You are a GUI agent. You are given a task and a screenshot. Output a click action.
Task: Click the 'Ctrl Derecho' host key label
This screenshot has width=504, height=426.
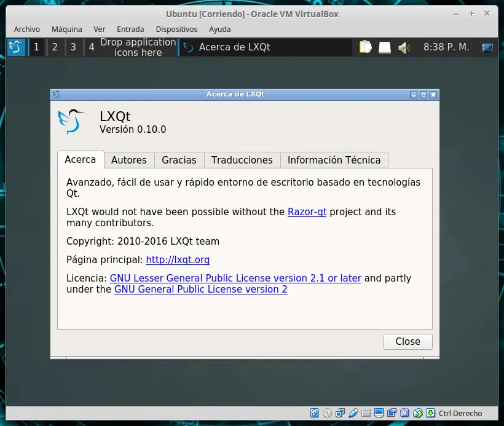coord(460,414)
